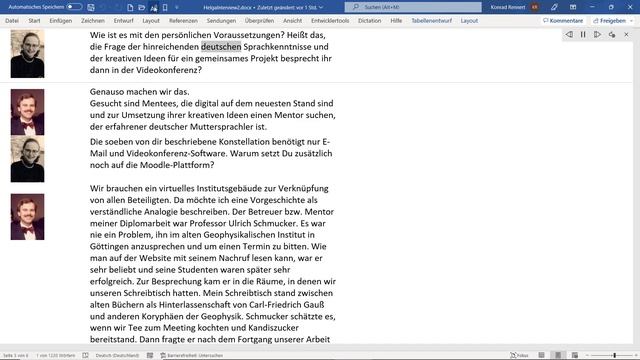Open the Hilfe tab
The width and height of the screenshot is (640, 360).
(x=396, y=20)
